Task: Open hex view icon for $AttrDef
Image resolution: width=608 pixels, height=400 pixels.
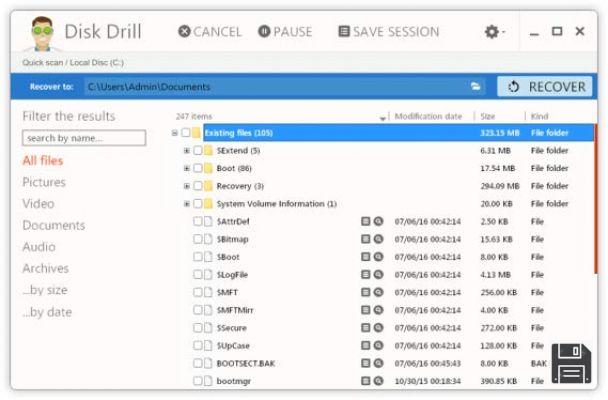Action: point(365,221)
